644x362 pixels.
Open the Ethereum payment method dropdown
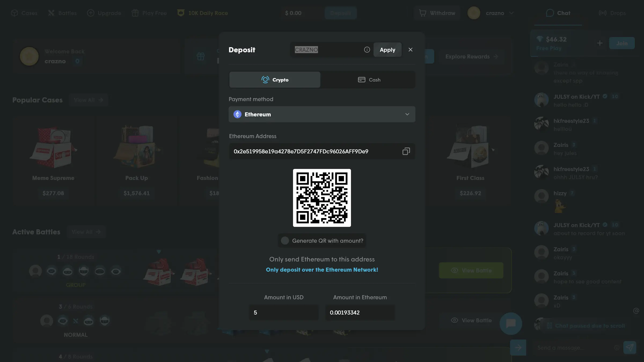pos(322,114)
